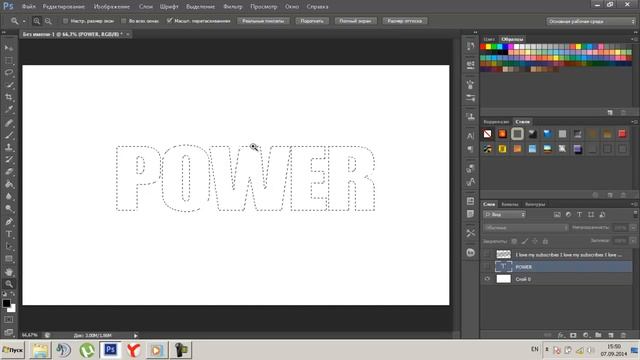Viewport: 640px width, 360px height.
Task: Switch to the Paths tab
Action: tap(535, 204)
